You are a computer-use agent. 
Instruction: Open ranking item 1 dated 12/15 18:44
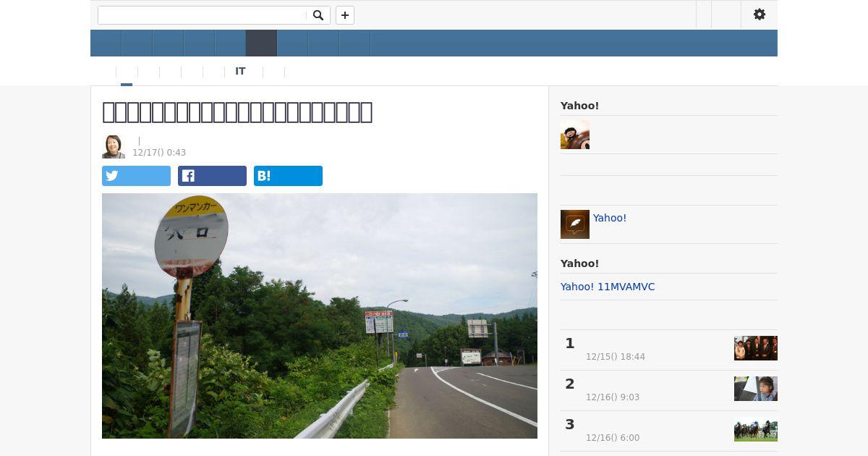[x=669, y=350]
